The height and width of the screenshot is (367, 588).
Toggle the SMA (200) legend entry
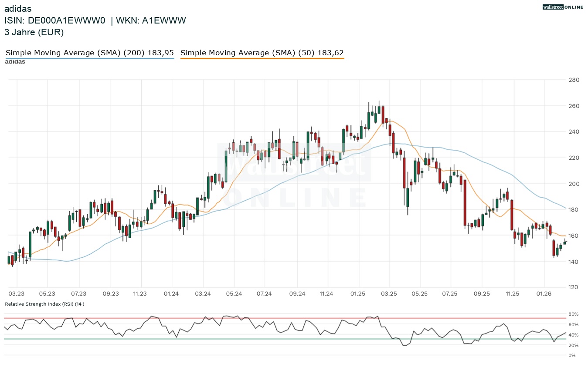(x=89, y=53)
